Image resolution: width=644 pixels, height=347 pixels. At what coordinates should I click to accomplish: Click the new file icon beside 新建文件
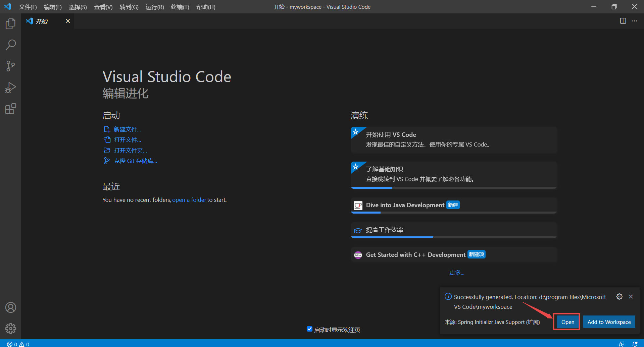(x=107, y=129)
